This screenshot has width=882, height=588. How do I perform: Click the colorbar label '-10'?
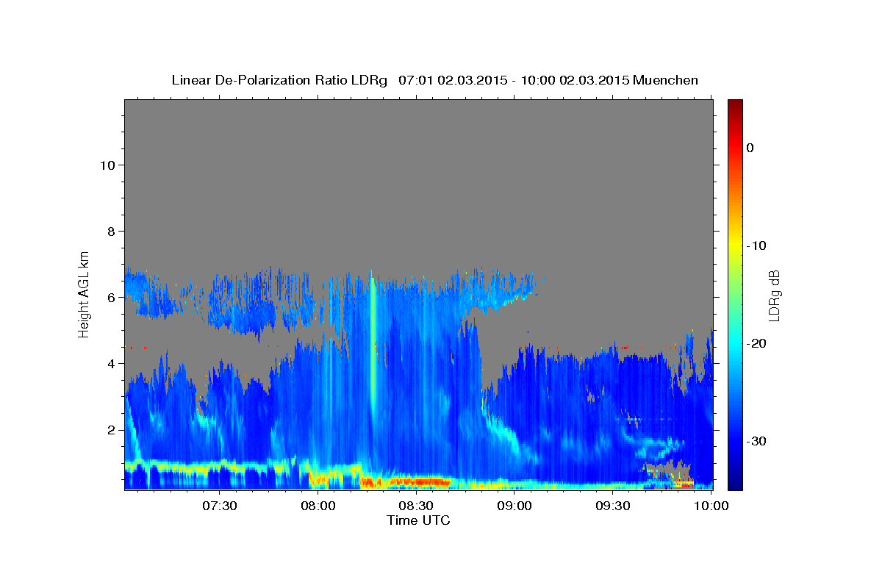756,245
